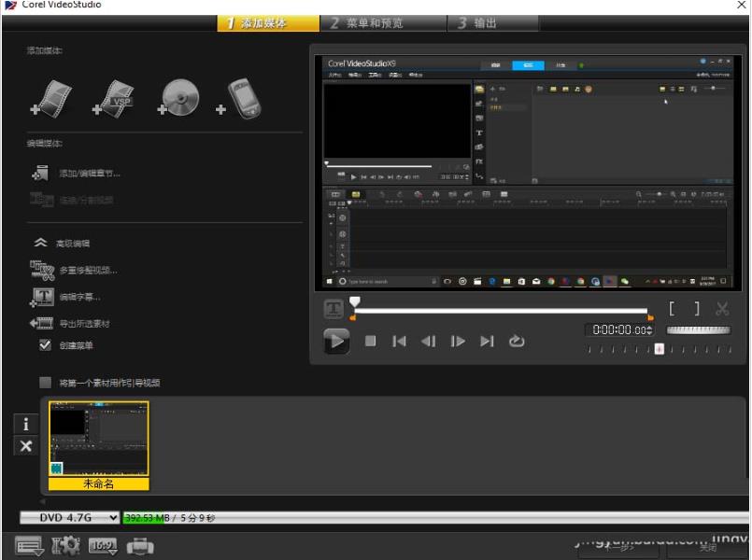Click the scissors cut clip icon

point(722,309)
